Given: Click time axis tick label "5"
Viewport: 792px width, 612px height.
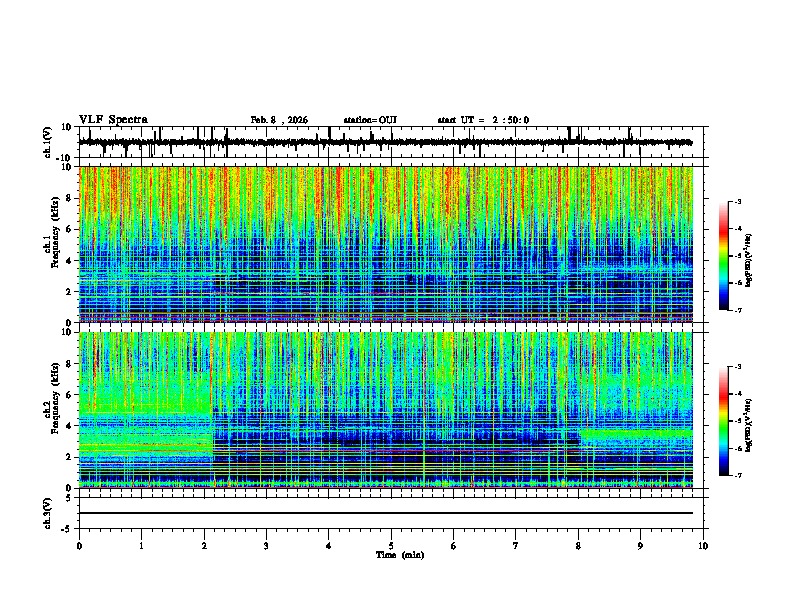Looking at the screenshot, I should [x=391, y=546].
